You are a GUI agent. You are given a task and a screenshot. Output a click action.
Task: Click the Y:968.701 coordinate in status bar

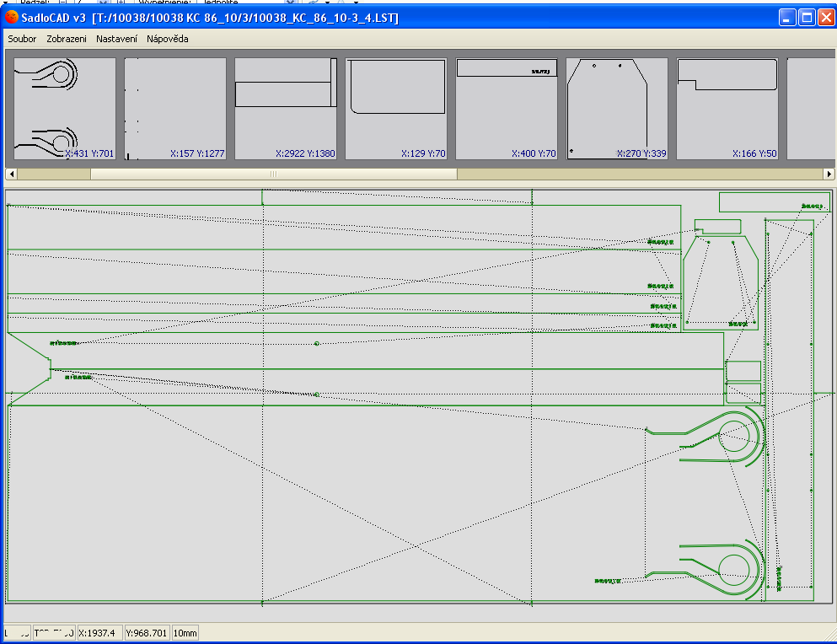(x=148, y=633)
